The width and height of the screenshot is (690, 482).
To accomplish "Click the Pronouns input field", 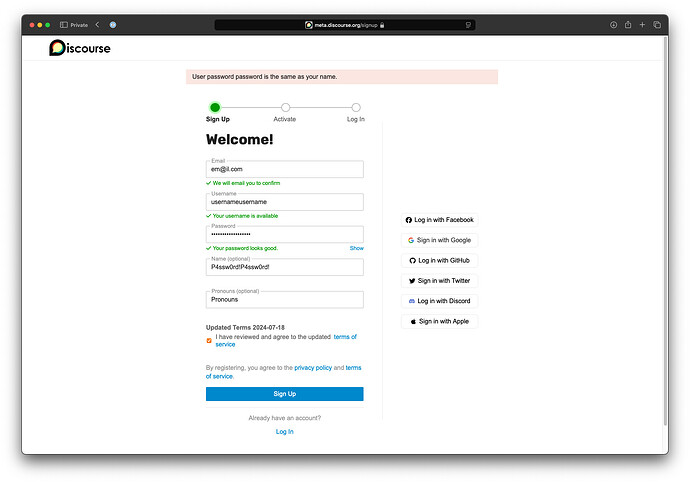I will (x=285, y=300).
